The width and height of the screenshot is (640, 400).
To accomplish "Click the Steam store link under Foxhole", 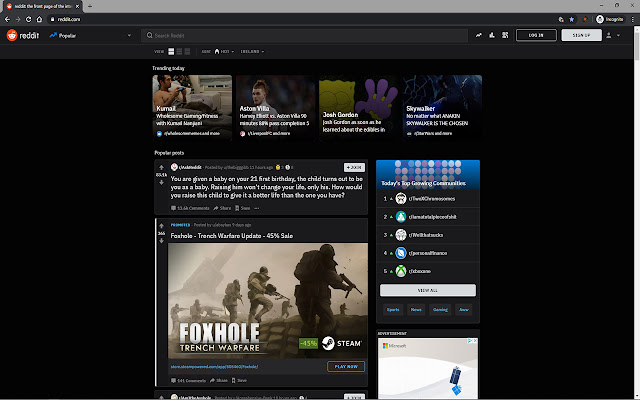I will point(214,367).
